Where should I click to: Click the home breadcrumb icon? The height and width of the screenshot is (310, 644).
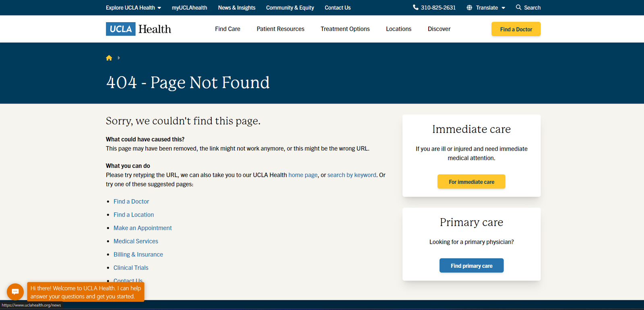[109, 58]
